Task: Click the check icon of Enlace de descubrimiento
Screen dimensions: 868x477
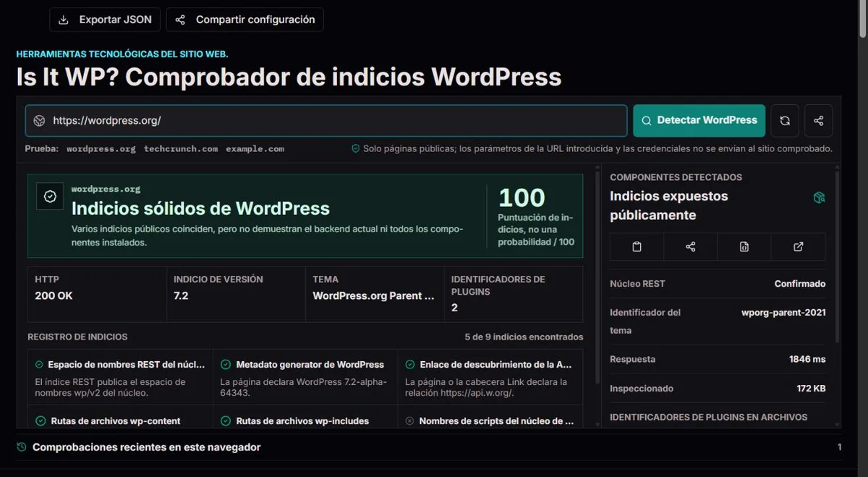Action: click(410, 365)
